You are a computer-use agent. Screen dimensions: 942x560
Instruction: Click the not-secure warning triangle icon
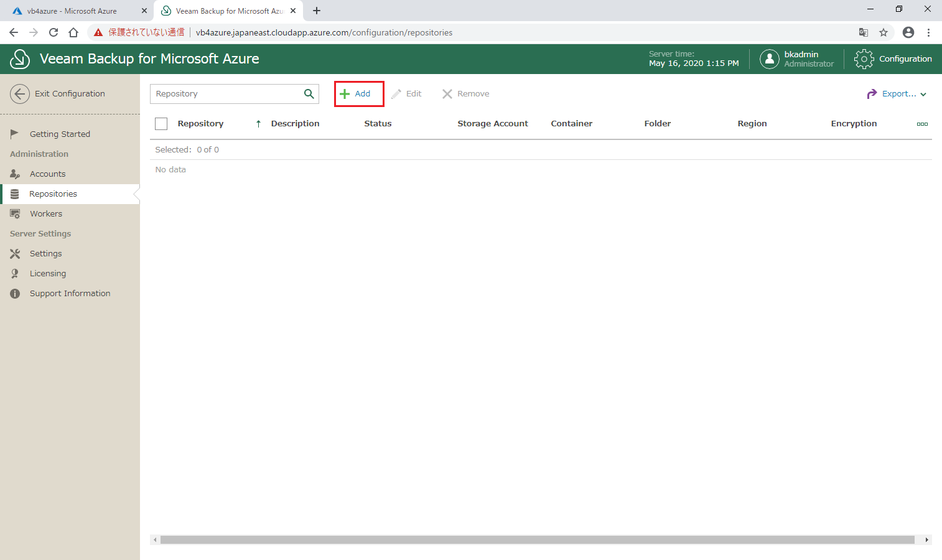[98, 32]
